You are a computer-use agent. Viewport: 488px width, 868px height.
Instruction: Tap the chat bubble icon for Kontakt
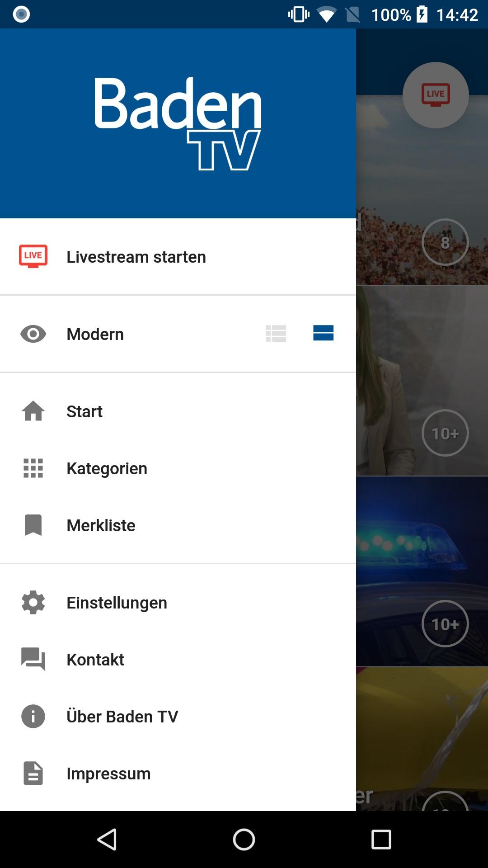tap(33, 659)
